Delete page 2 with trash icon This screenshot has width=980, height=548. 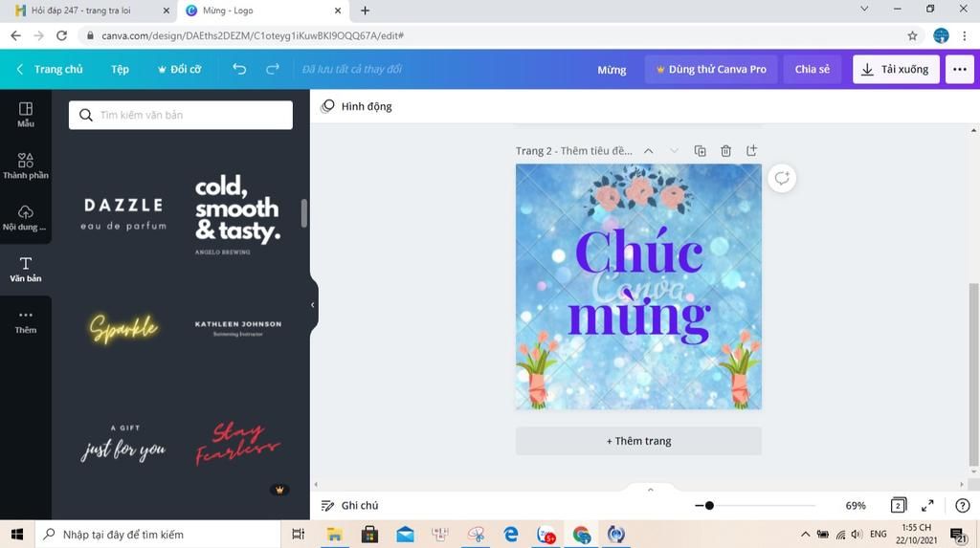(725, 150)
